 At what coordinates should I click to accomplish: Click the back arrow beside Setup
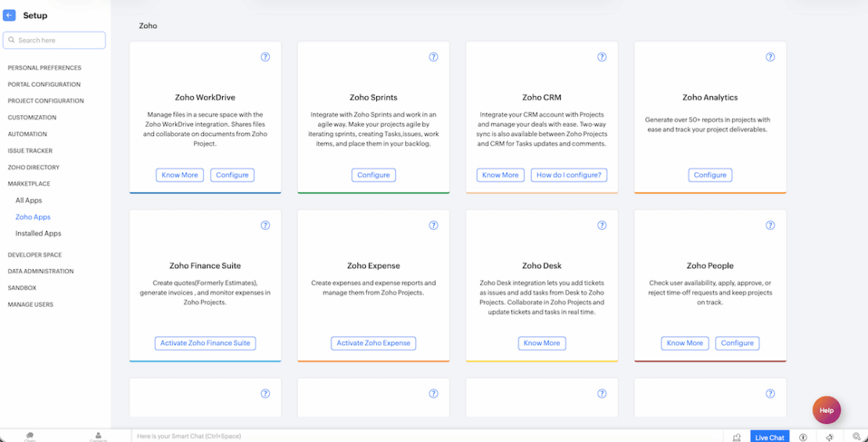pyautogui.click(x=9, y=16)
